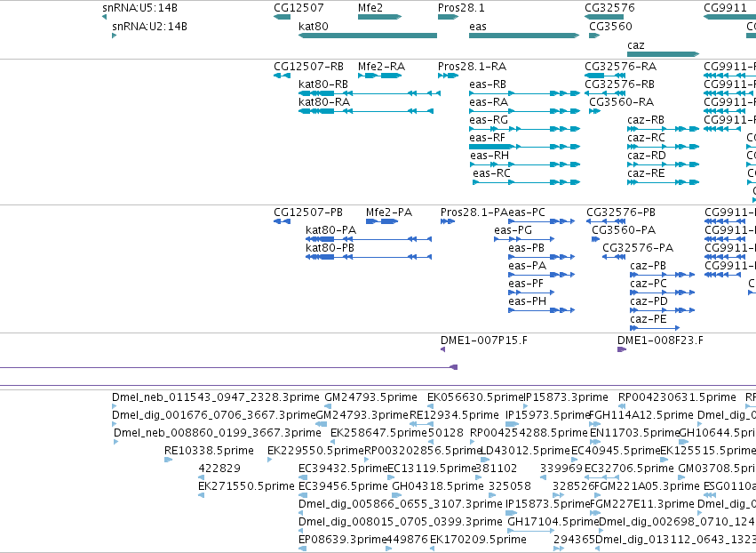Open the caz-PC protein feature

pos(663,293)
